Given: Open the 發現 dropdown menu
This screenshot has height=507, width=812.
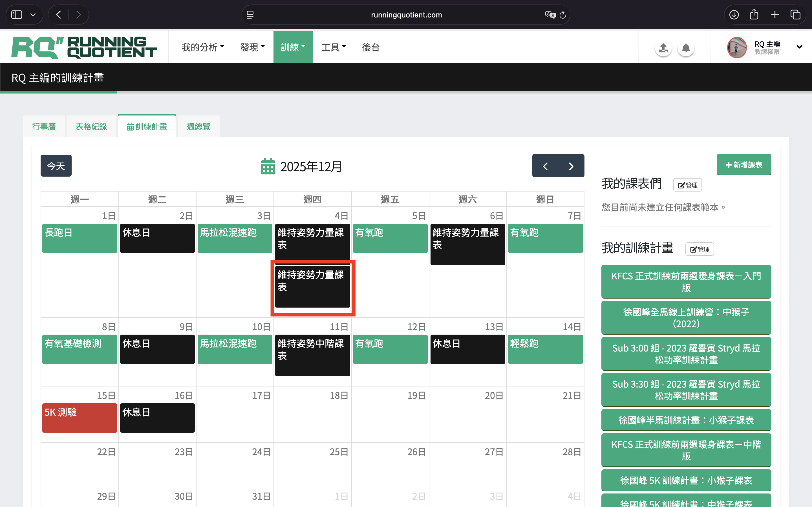Looking at the screenshot, I should (x=252, y=47).
